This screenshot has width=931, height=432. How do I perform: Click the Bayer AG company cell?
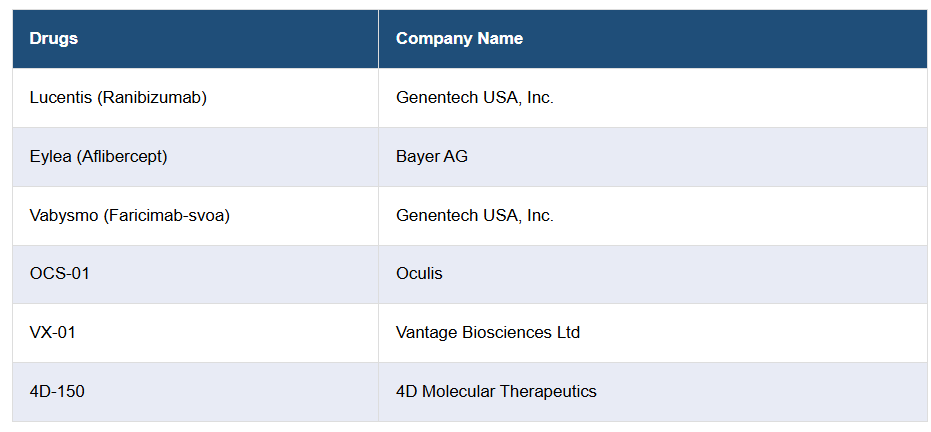click(x=432, y=157)
